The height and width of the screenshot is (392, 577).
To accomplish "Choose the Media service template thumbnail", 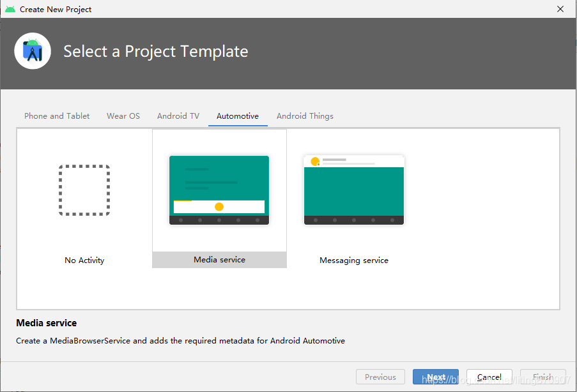I will pyautogui.click(x=219, y=190).
